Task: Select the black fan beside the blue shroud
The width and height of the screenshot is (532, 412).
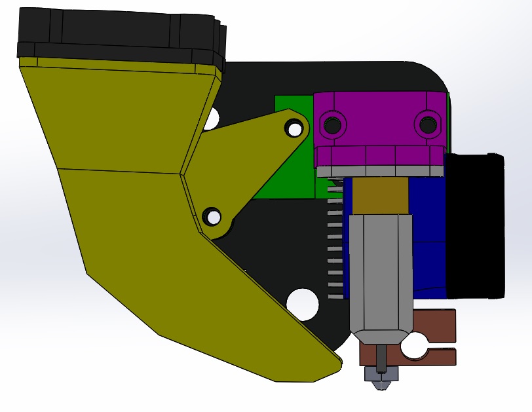Action: point(475,226)
